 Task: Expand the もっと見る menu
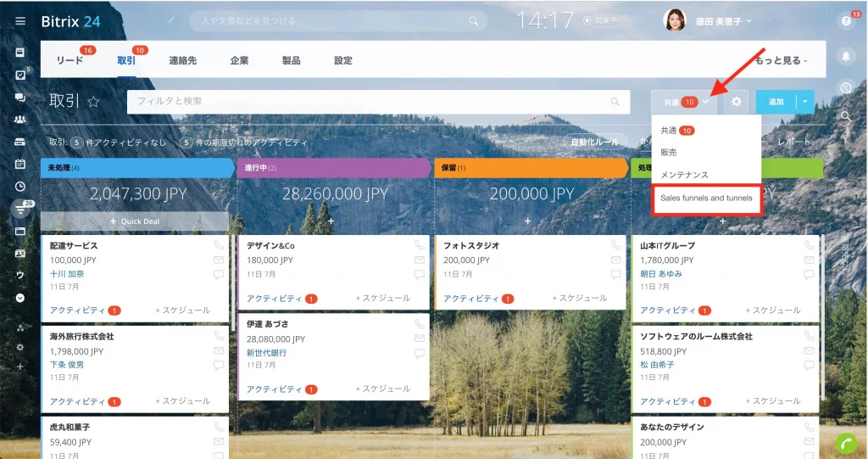781,60
